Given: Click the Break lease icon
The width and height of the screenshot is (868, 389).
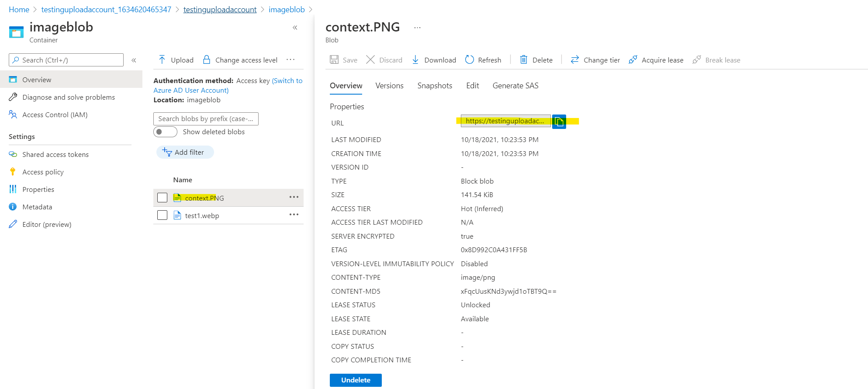Looking at the screenshot, I should 697,59.
